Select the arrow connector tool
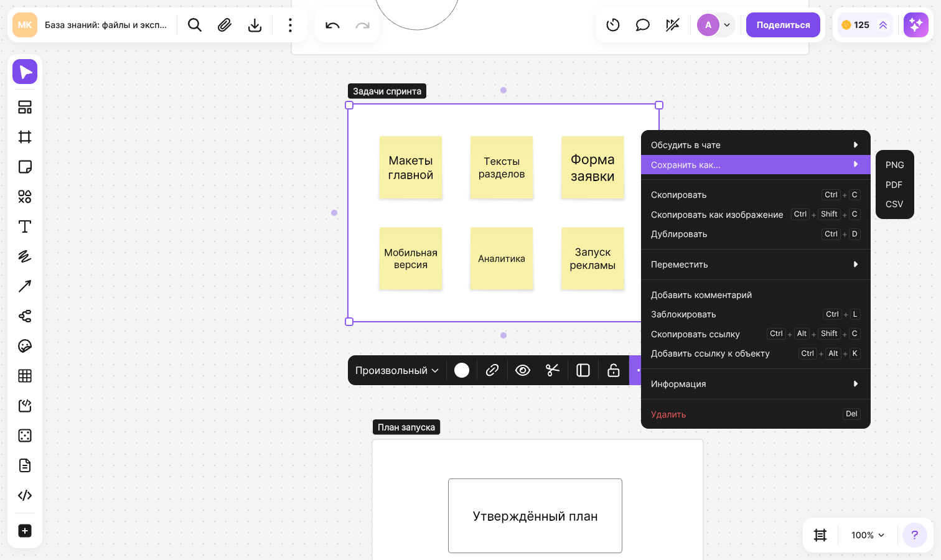The height and width of the screenshot is (560, 941). point(25,286)
